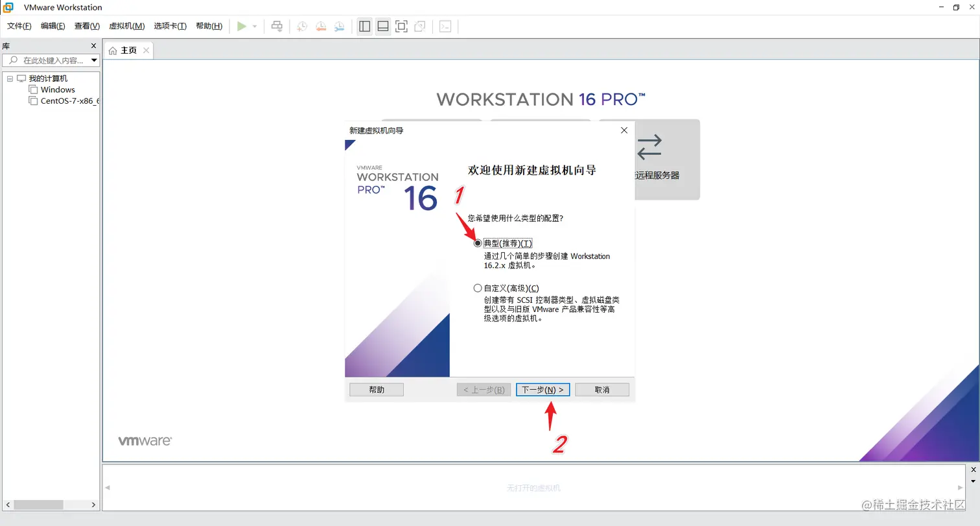Open the 查看(V) menu
This screenshot has width=980, height=526.
coord(87,26)
